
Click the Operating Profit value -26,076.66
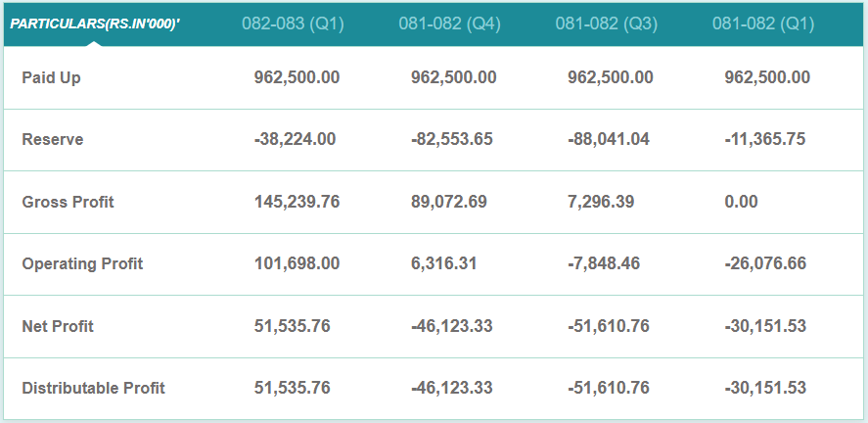pyautogui.click(x=765, y=263)
